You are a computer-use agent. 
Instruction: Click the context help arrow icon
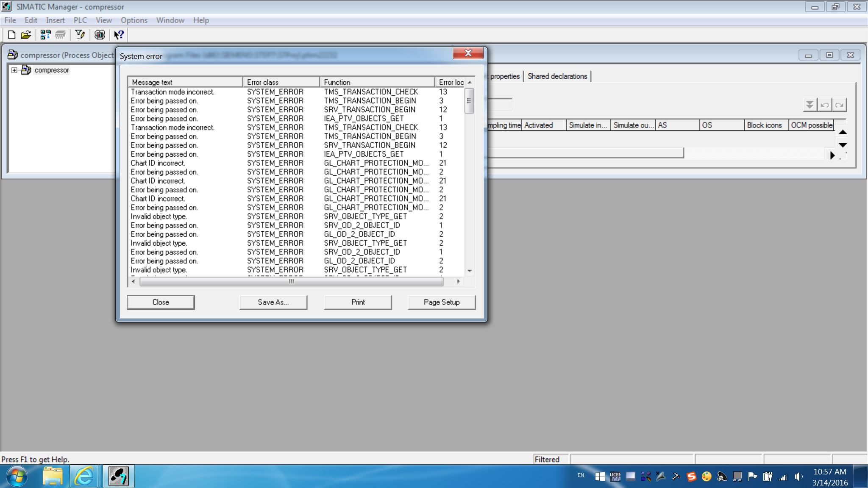[x=119, y=35]
